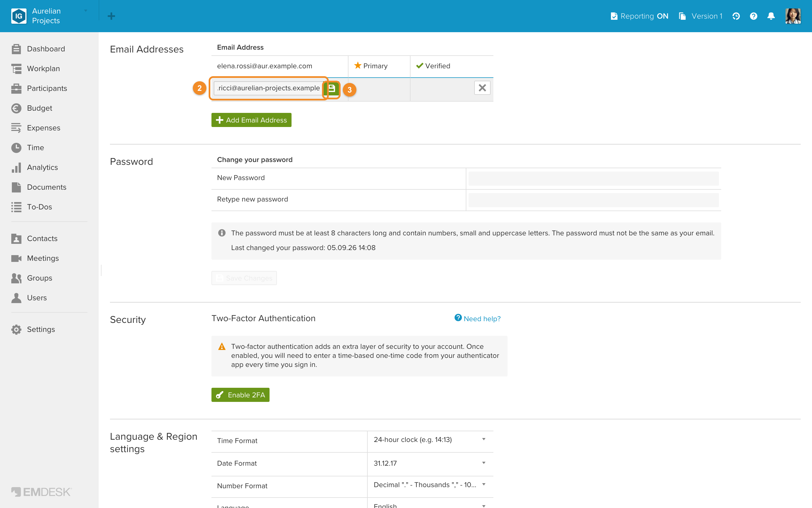Remove the new email row
The width and height of the screenshot is (812, 508).
[482, 88]
